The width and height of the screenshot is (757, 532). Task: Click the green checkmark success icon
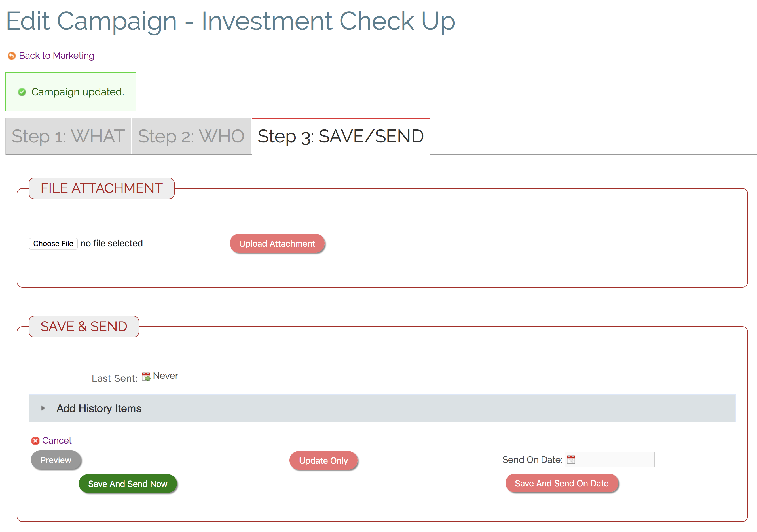pos(22,92)
